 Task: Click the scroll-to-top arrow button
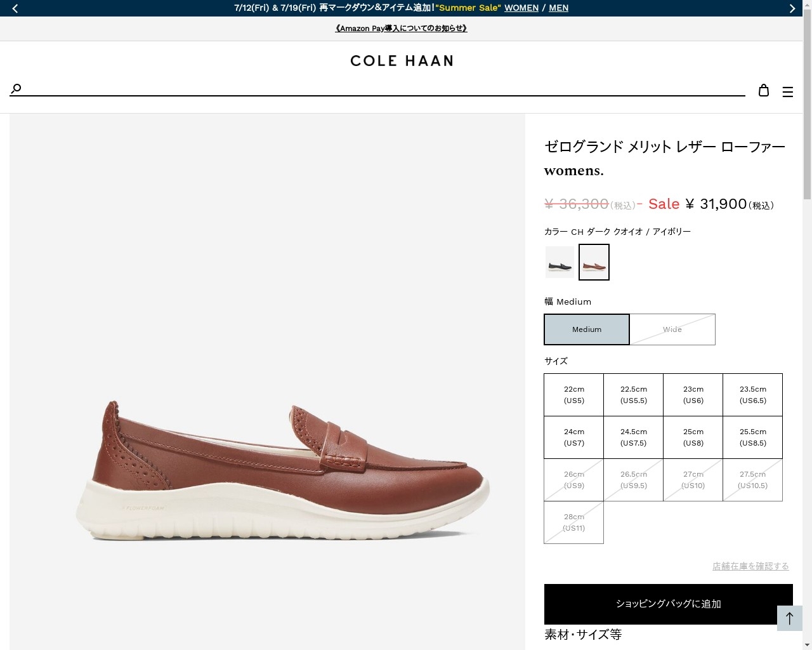(790, 618)
